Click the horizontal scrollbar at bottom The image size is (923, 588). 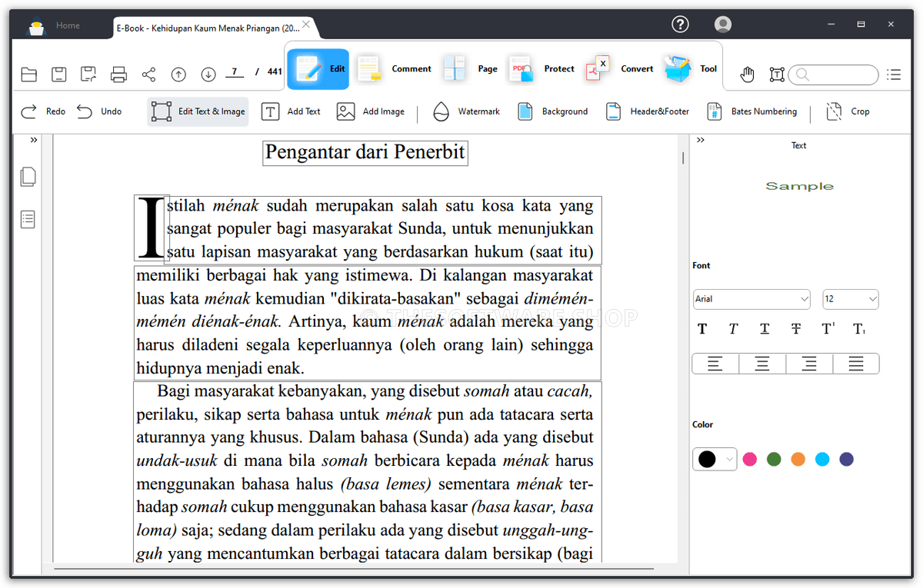[354, 569]
